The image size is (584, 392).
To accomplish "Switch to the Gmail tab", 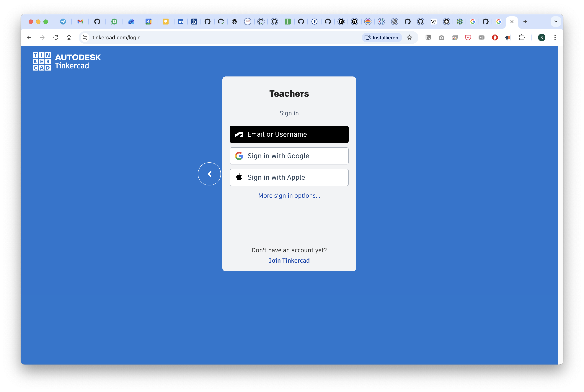I will pyautogui.click(x=80, y=22).
